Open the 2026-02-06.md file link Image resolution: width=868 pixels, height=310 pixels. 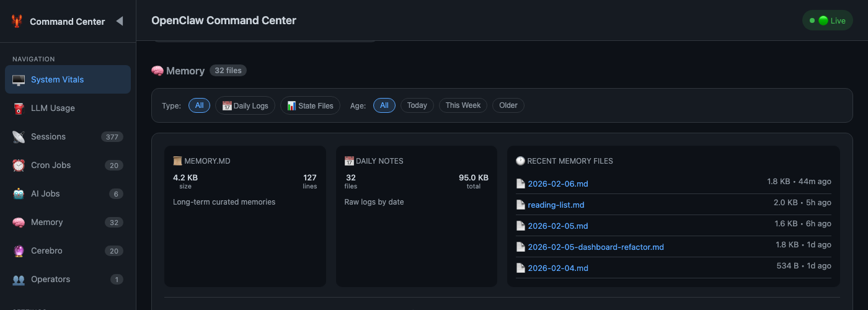(558, 184)
